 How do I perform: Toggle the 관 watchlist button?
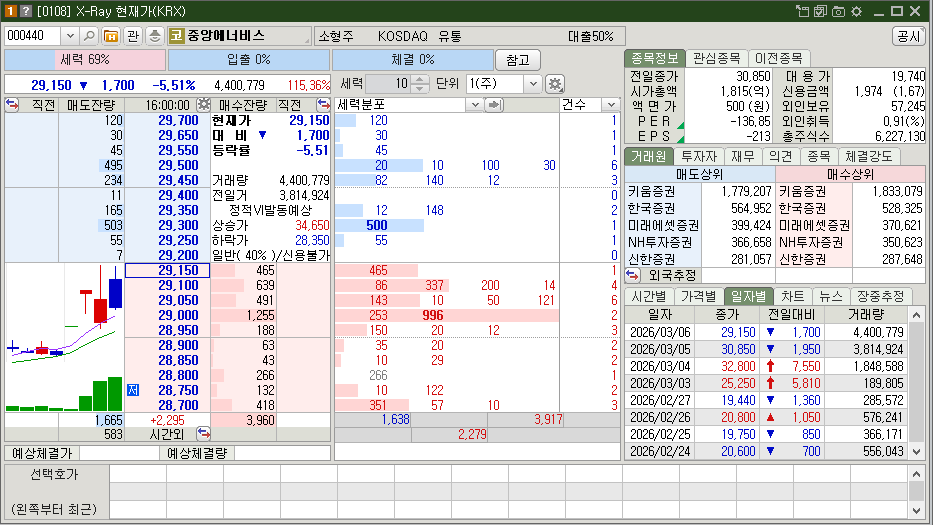pos(133,35)
